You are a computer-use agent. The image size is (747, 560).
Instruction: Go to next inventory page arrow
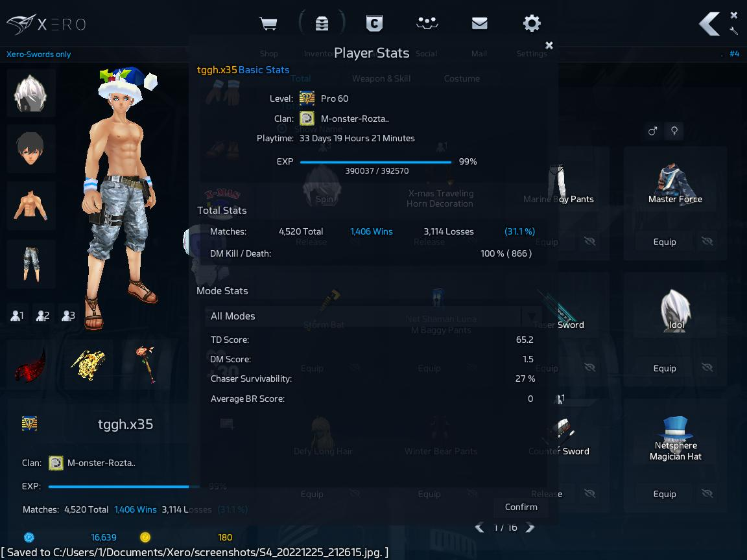point(530,528)
